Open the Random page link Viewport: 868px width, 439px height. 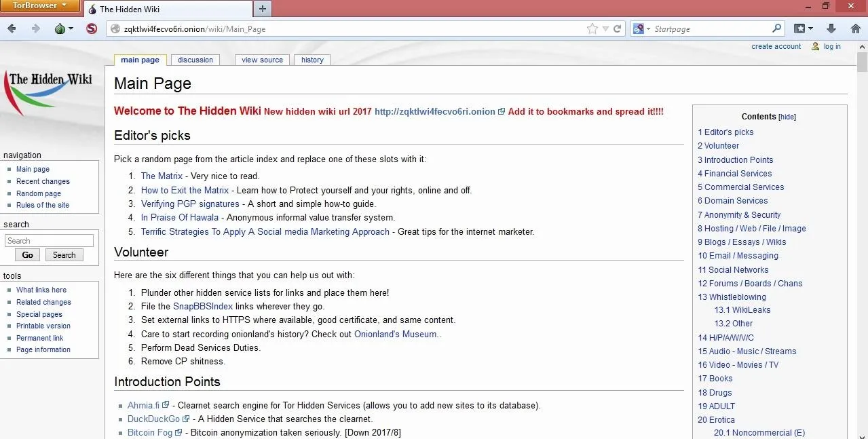[39, 193]
